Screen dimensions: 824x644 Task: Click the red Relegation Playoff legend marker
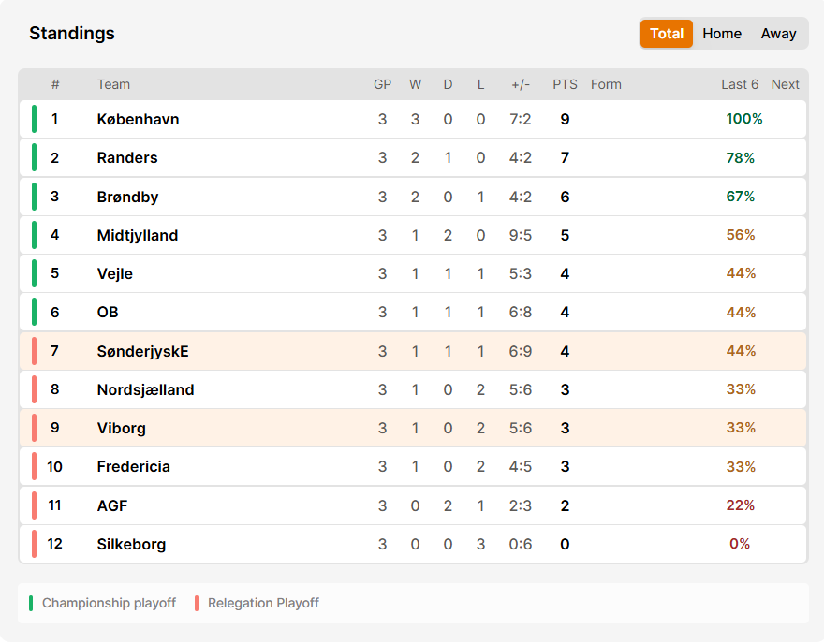point(197,603)
